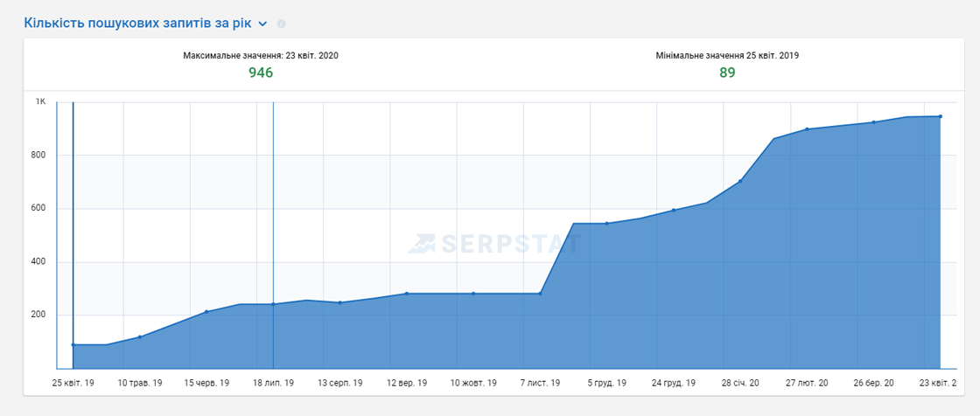Select the data point for 12 вер. 19

(x=407, y=294)
